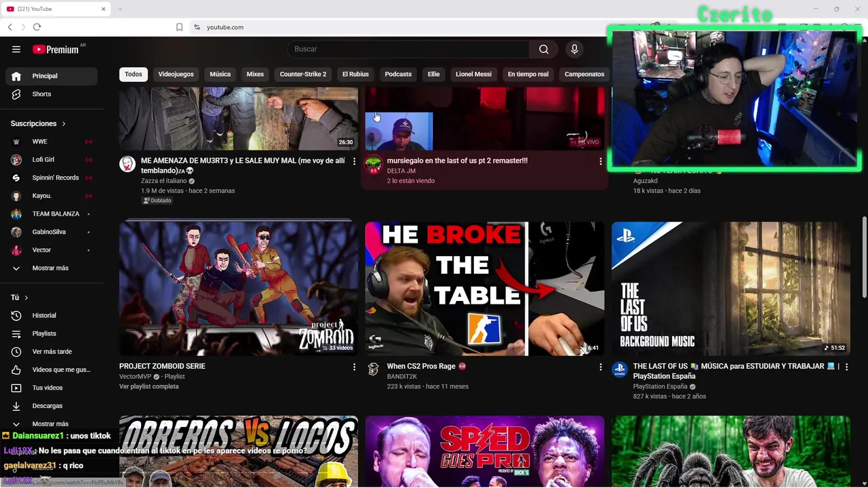Select the Todos filter chip
Viewport: 868px width, 488px height.
point(134,74)
